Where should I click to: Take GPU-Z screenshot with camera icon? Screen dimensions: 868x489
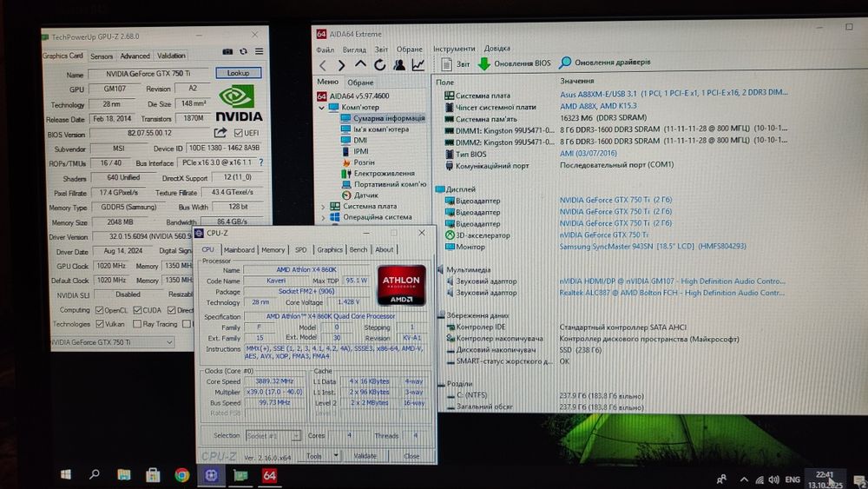(x=227, y=51)
